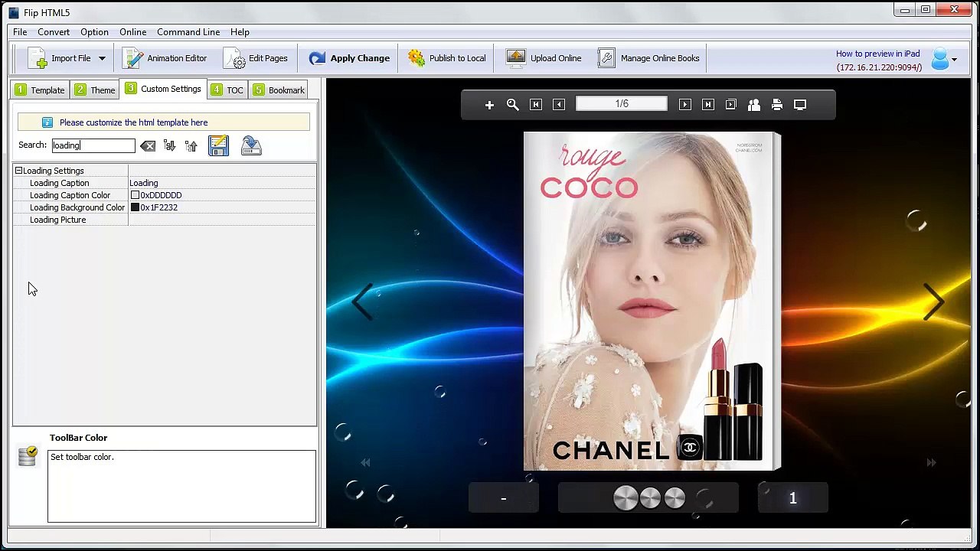This screenshot has height=551, width=980.
Task: Click the Loading Caption Color swatch
Action: 135,195
